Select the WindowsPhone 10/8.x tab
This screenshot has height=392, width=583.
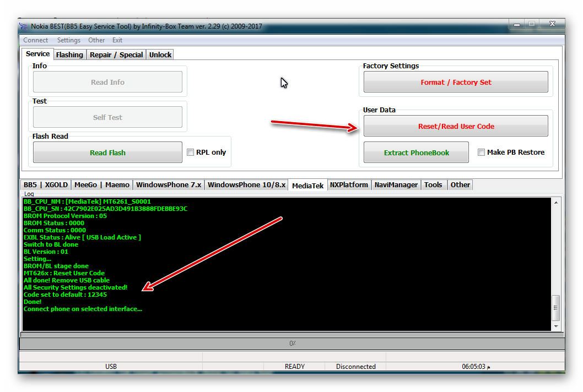click(x=246, y=184)
